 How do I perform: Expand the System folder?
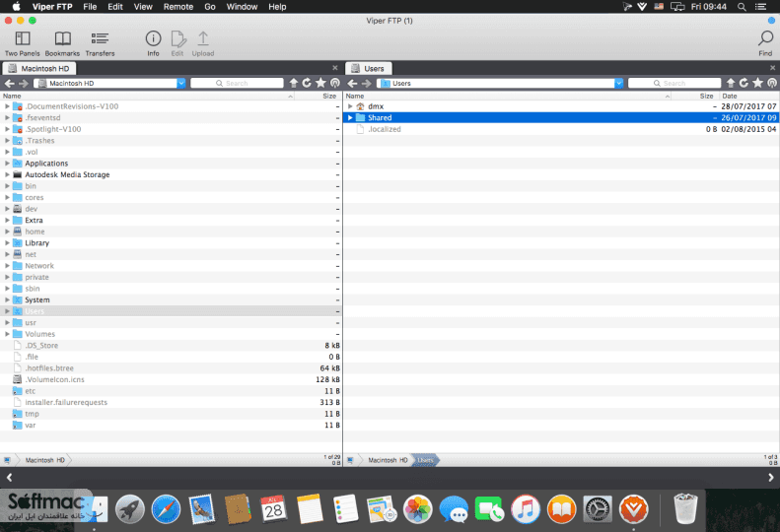pos(7,299)
